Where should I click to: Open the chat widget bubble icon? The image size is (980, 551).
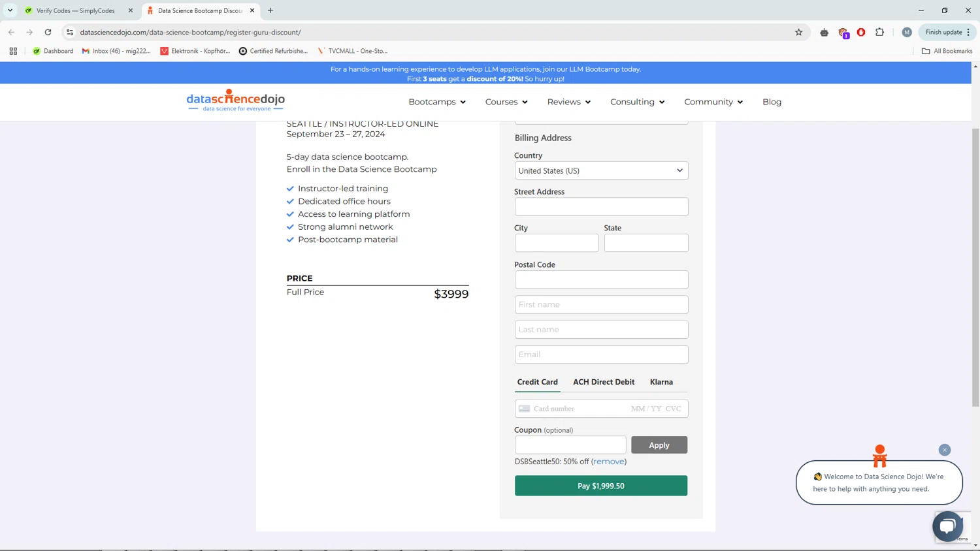click(x=948, y=526)
